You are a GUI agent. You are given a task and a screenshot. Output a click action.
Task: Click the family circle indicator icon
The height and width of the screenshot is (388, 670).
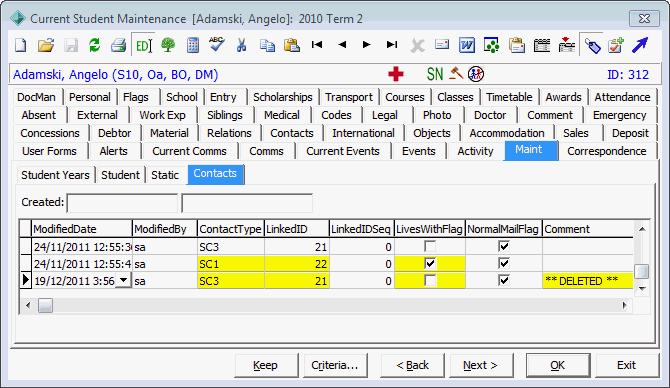click(x=476, y=74)
